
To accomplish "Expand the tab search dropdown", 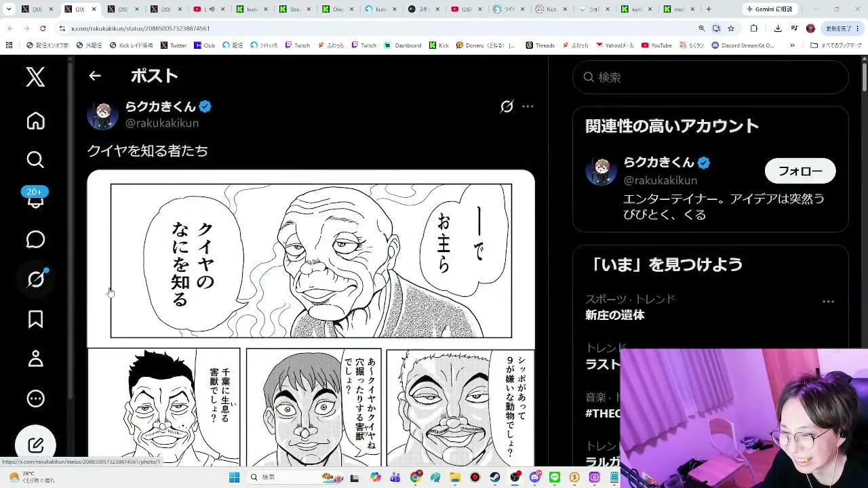I will 9,9.
